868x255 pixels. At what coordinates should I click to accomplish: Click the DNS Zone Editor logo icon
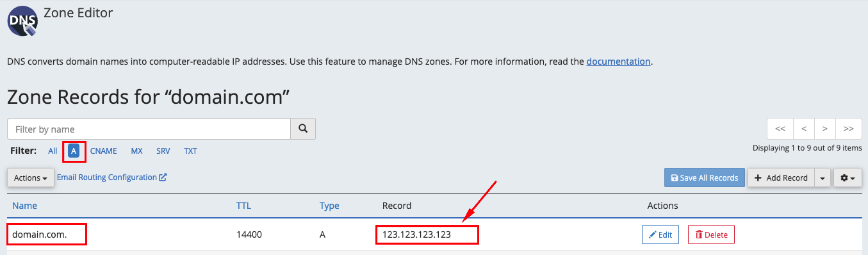point(22,21)
